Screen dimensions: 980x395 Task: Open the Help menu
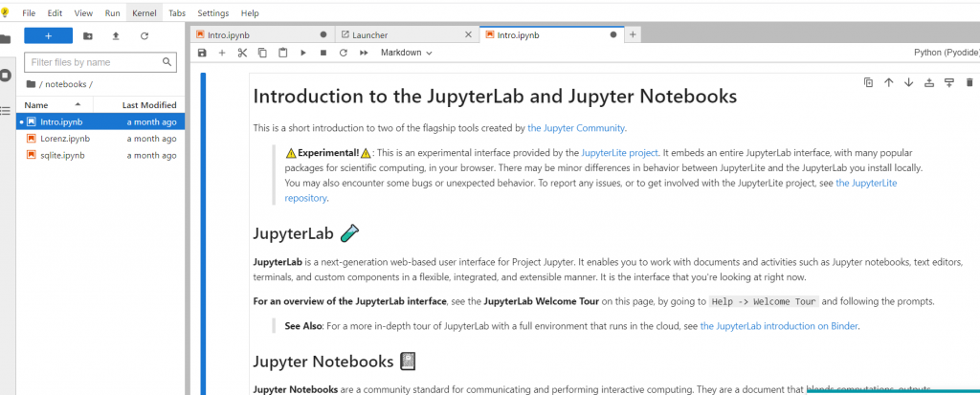click(x=250, y=13)
